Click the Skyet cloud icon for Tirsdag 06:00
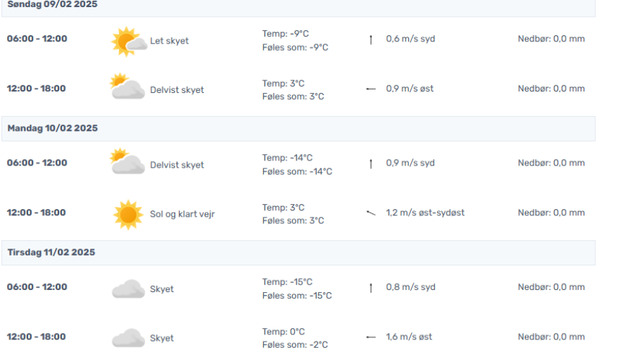Screen dimensions: 644x352 (128, 289)
